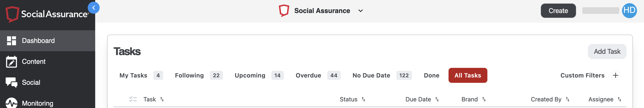Sort by the Assignee column arrows
This screenshot has height=108, width=644.
[619, 99]
